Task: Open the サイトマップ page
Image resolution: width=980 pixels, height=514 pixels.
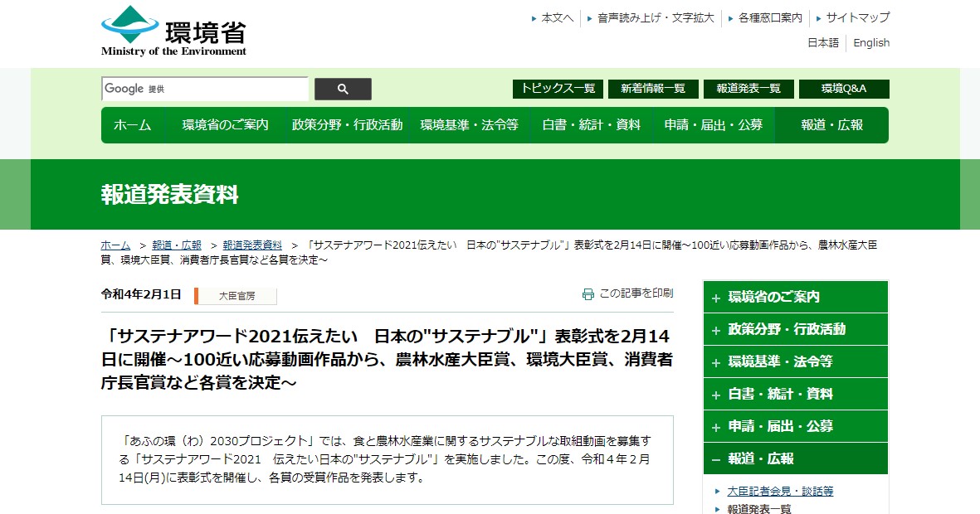Action: click(856, 17)
